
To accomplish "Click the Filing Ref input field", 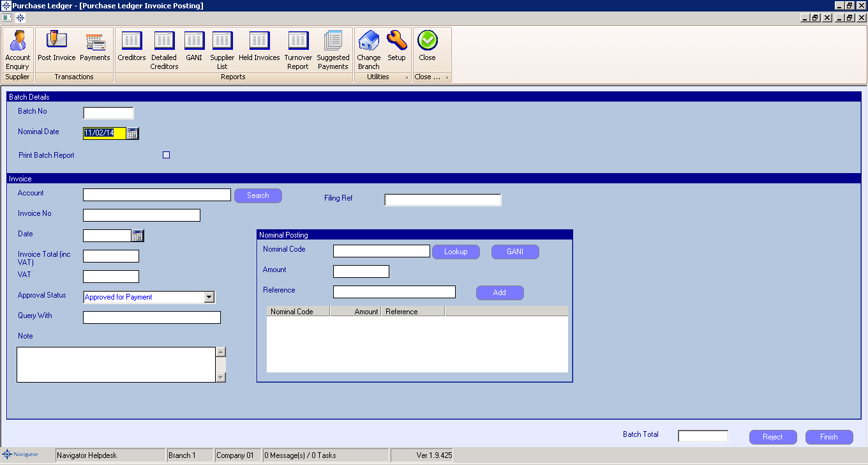I will pyautogui.click(x=443, y=200).
